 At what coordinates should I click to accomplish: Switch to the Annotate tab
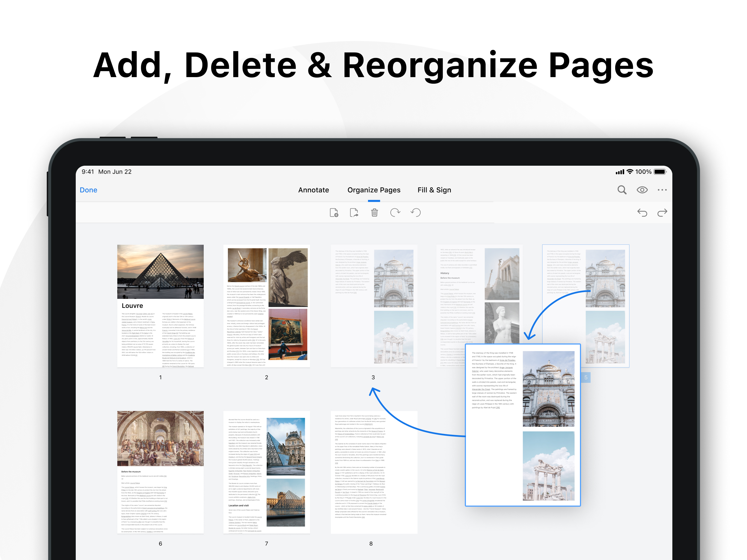tap(313, 190)
